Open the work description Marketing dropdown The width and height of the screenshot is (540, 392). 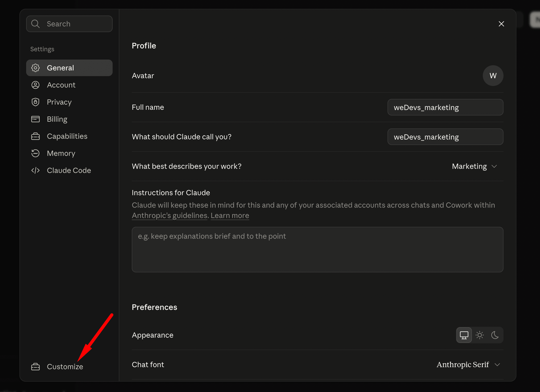[475, 166]
